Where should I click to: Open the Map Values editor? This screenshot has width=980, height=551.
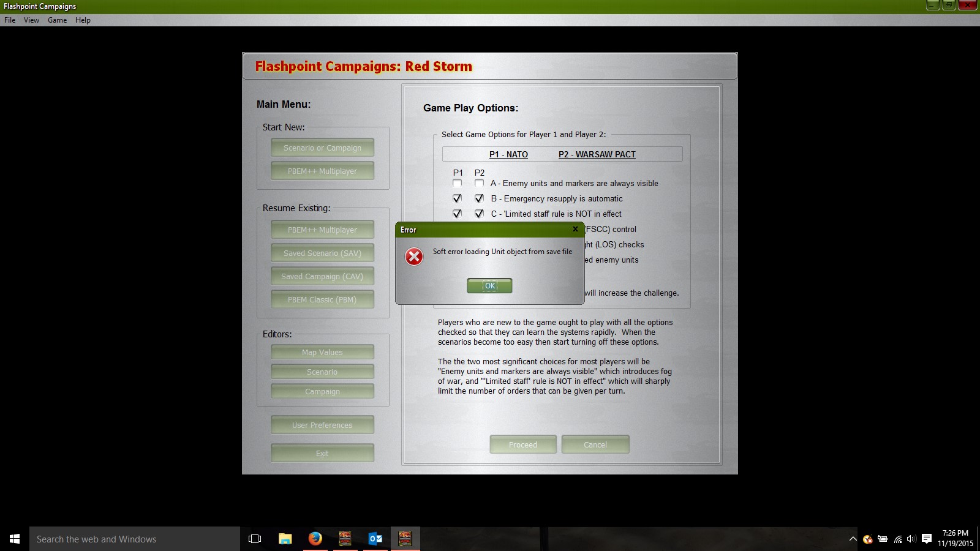(x=322, y=352)
